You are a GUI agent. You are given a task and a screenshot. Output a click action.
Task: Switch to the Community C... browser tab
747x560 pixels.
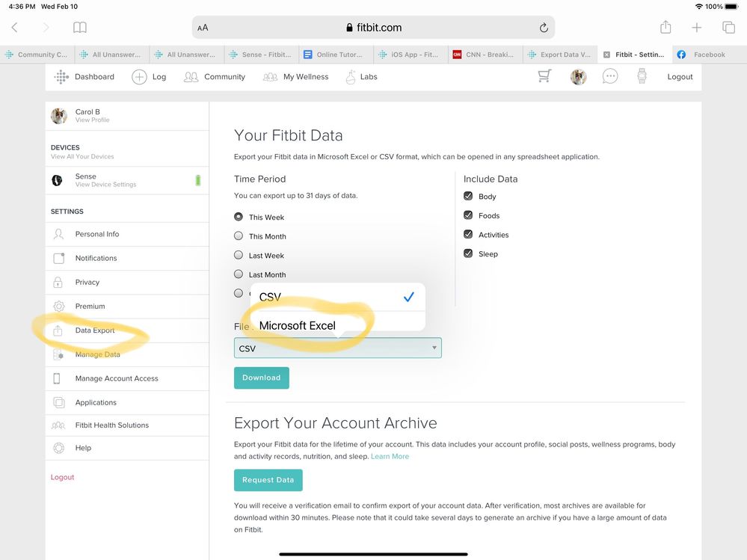tap(37, 55)
